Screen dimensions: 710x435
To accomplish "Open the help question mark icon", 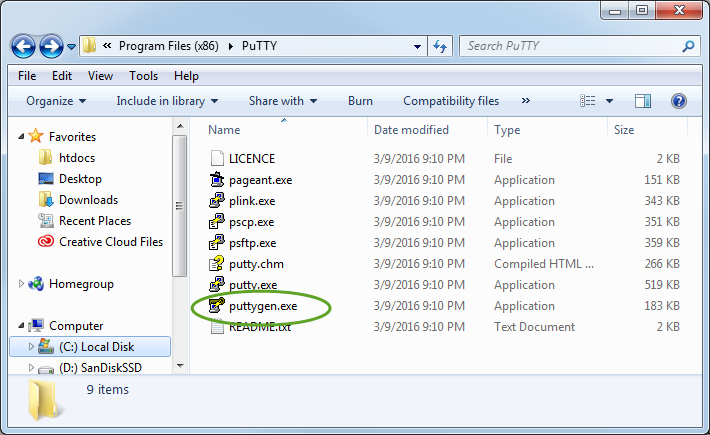I will click(x=678, y=100).
